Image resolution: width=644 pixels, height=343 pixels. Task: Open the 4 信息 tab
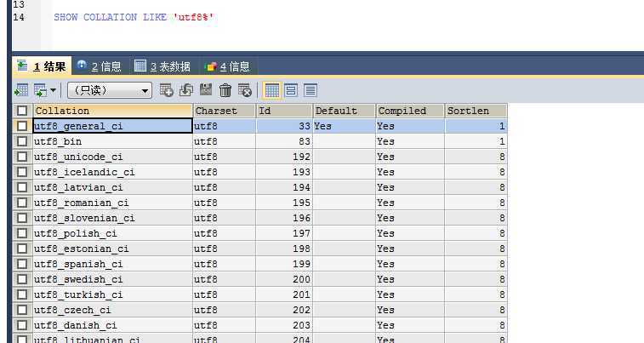(x=227, y=66)
